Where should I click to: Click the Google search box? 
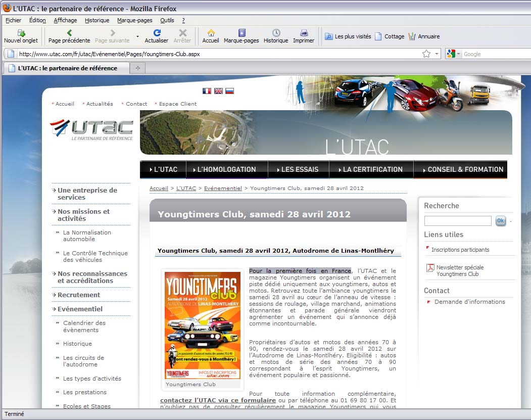click(x=496, y=54)
